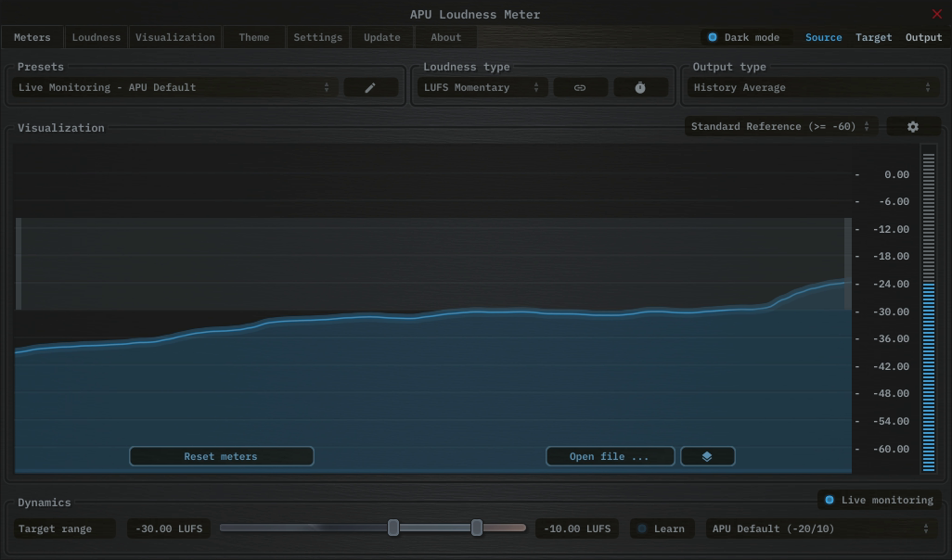Click the Open file ... button
Viewport: 952px width, 560px height.
(x=610, y=456)
